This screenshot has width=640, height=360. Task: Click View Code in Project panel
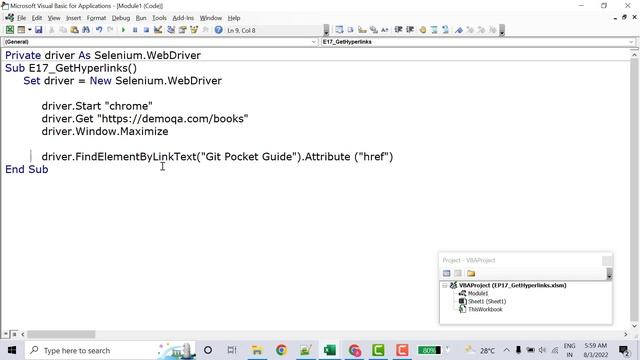[447, 273]
